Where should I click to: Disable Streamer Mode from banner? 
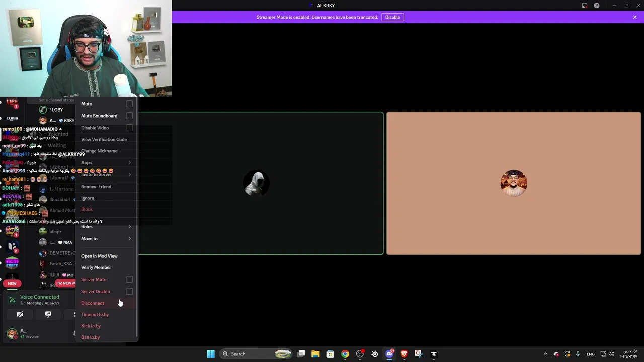(x=392, y=17)
